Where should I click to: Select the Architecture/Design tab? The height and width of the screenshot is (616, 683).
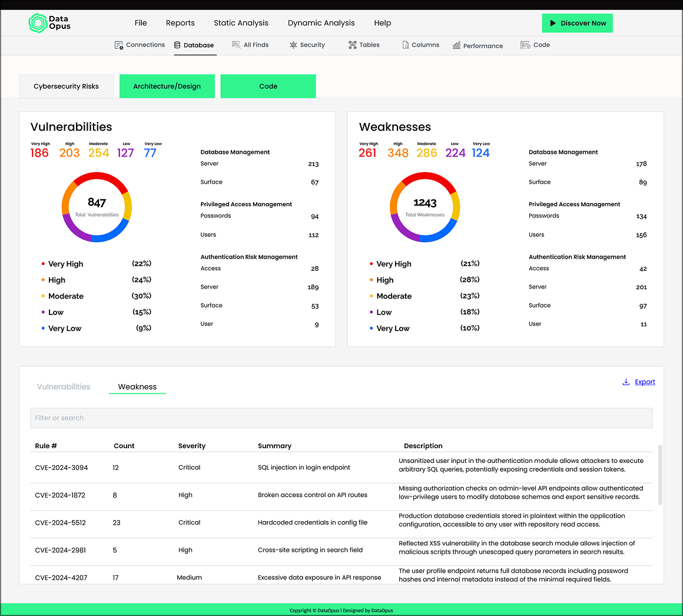[x=167, y=86]
